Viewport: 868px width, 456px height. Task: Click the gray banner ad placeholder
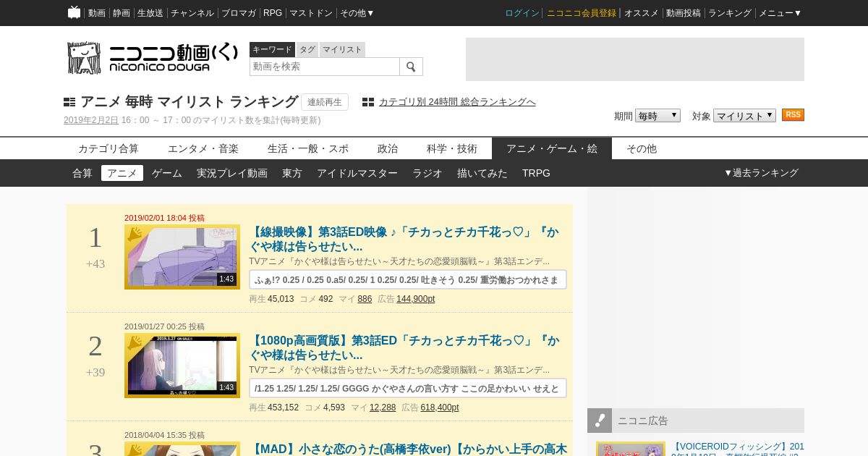tap(635, 59)
